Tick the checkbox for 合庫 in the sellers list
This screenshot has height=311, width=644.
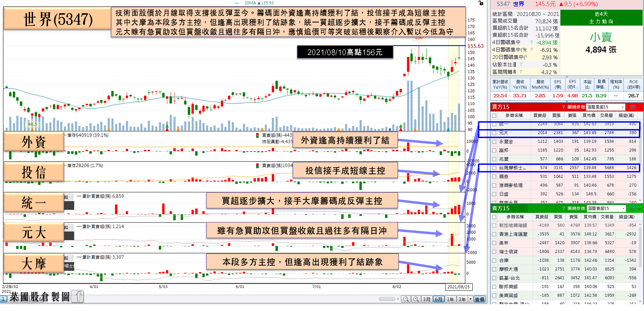point(494,261)
